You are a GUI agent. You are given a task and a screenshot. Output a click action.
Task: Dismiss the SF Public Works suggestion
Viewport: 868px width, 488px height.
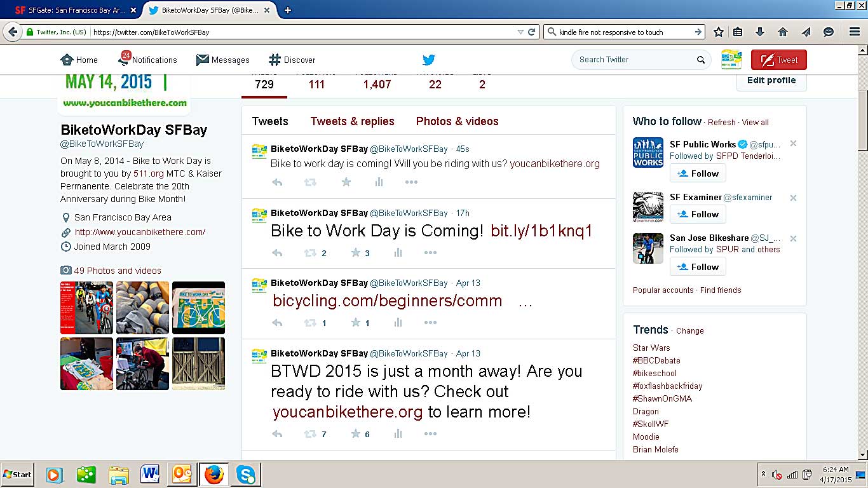pos(793,144)
